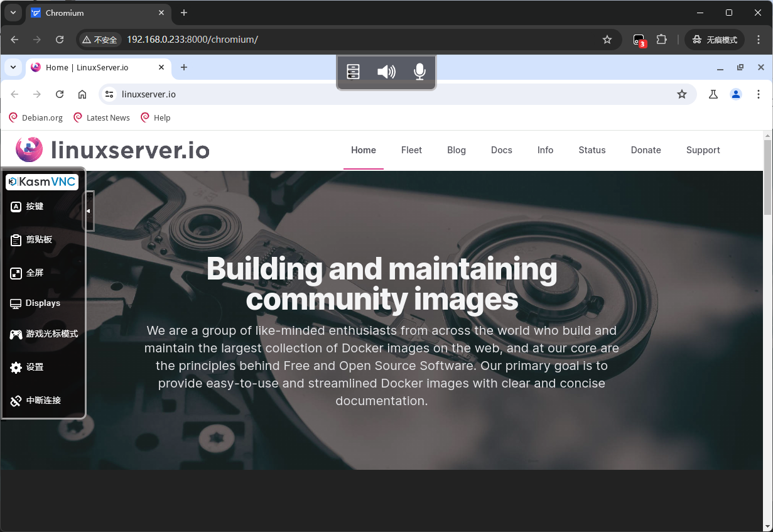Open the Help bookmark
This screenshot has height=532, width=773.
[x=156, y=117]
